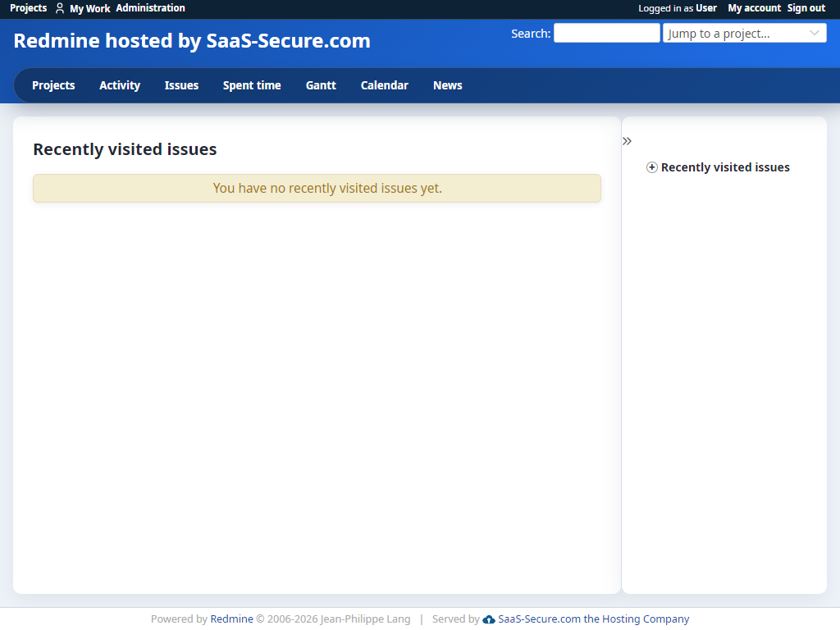Viewport: 840px width, 630px height.
Task: Click the 'You have no recently visited issues yet.' notice
Action: [x=317, y=188]
